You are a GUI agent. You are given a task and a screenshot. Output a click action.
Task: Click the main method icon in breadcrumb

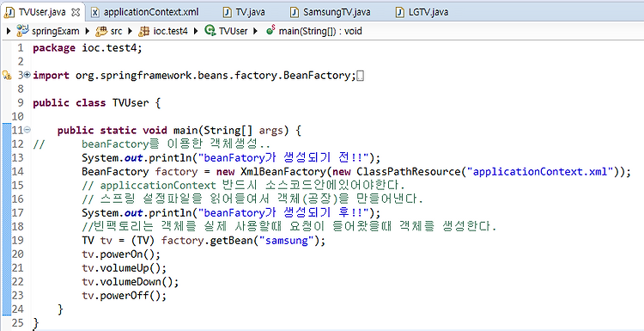pyautogui.click(x=270, y=30)
